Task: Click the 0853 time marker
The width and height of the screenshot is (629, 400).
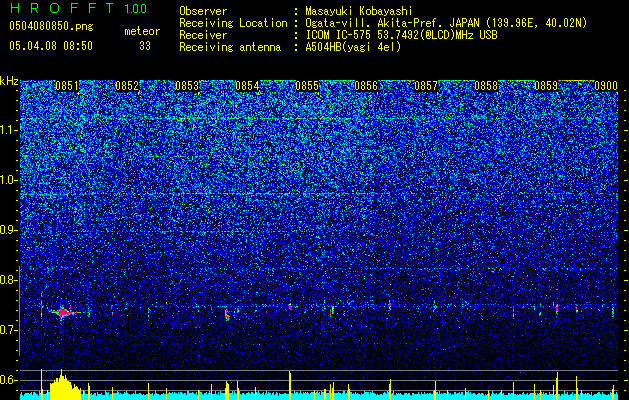Action: pos(187,86)
